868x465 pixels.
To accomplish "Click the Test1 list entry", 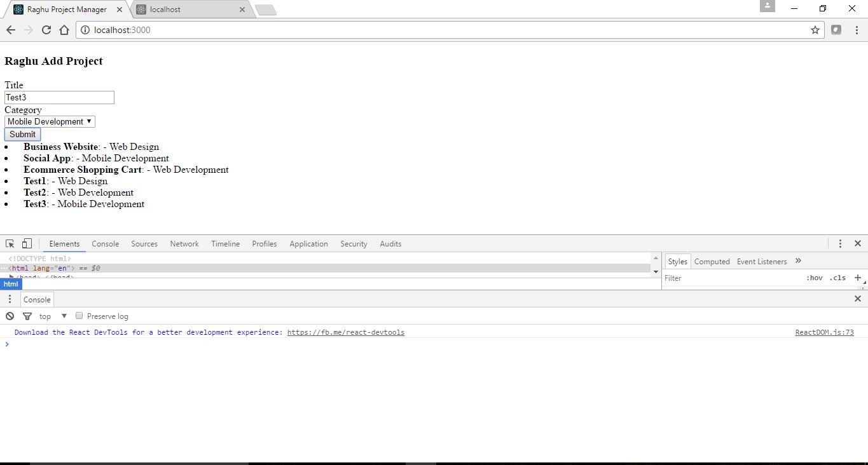I will click(x=65, y=181).
